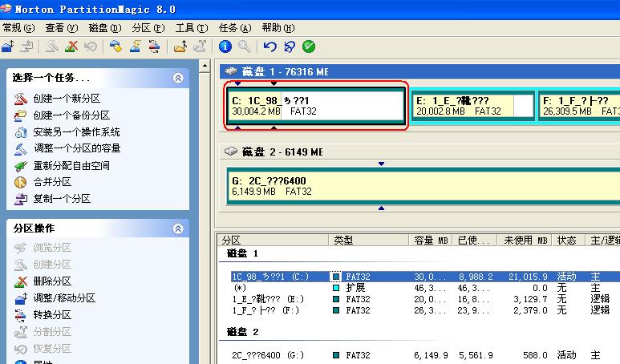Open the 帮助(H) menu
This screenshot has width=620, height=364.
point(278,28)
